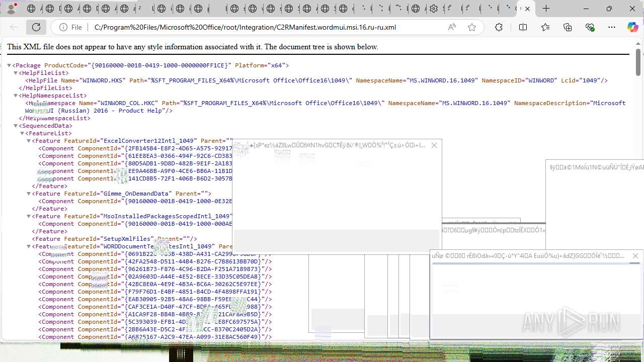
Task: Add this page to favorites star
Action: coord(471,27)
